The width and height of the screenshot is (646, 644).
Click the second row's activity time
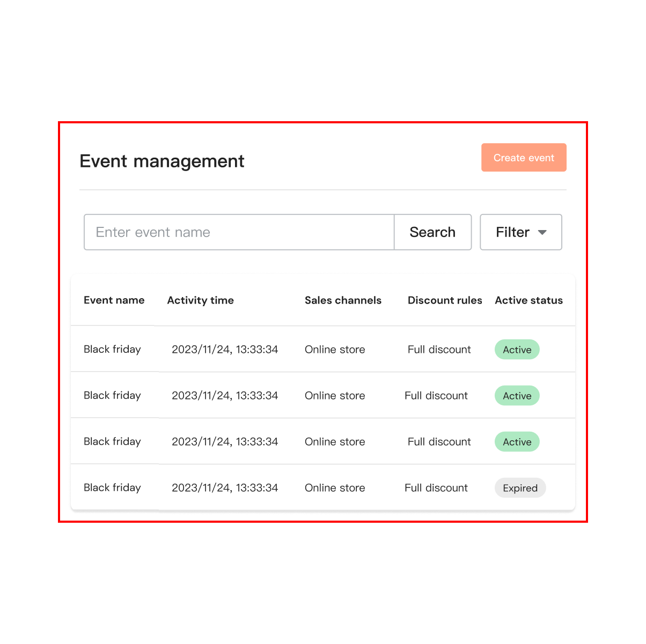[x=225, y=396]
